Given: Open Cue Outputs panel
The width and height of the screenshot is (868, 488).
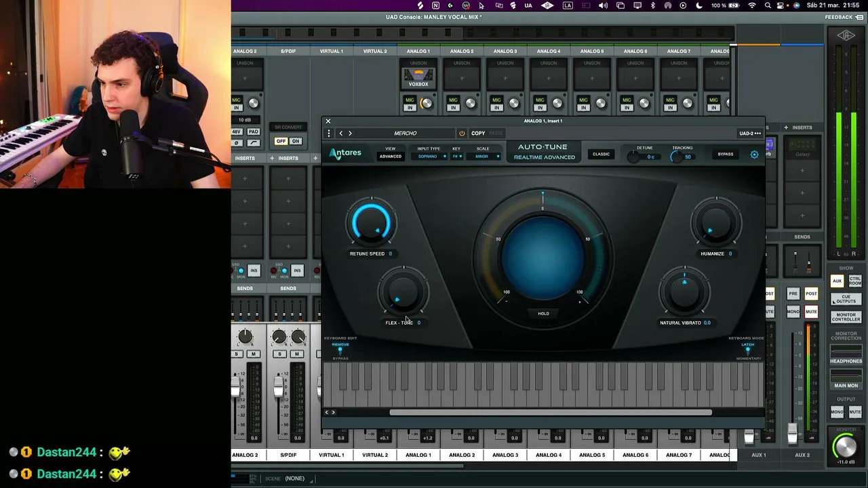Looking at the screenshot, I should [x=846, y=299].
